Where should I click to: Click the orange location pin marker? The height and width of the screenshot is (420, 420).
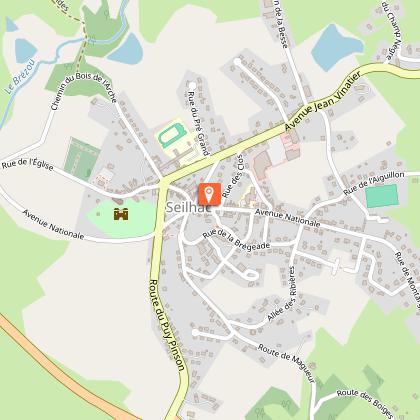click(x=210, y=194)
